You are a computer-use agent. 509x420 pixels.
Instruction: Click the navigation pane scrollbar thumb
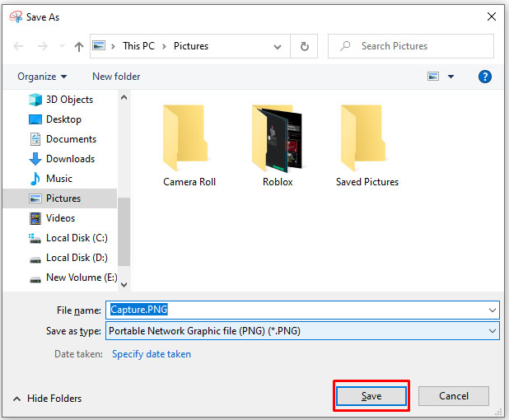pyautogui.click(x=124, y=231)
